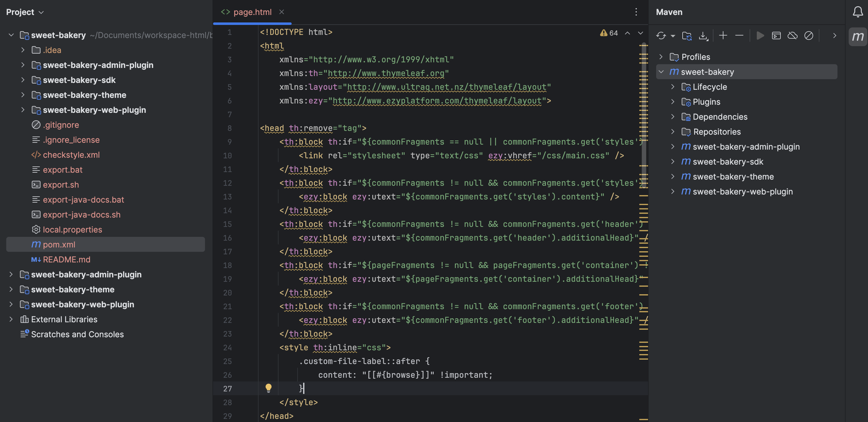Image resolution: width=868 pixels, height=422 pixels.
Task: Click the External Libraries icon
Action: [24, 319]
